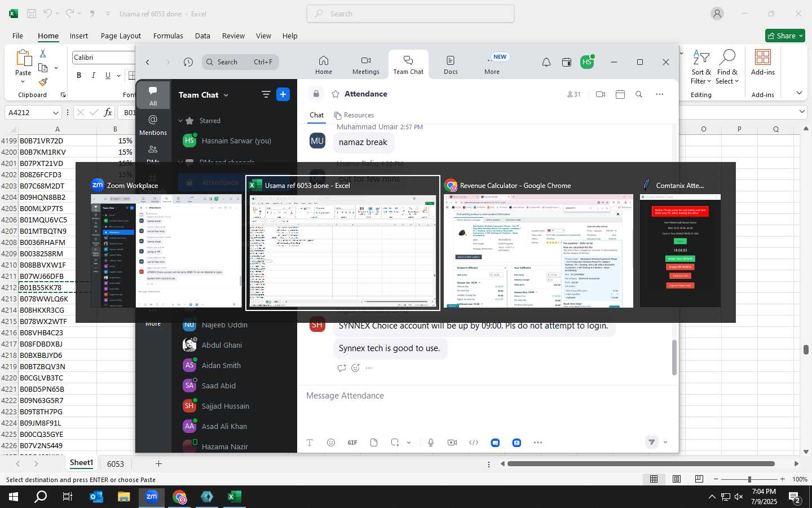Start a video meeting in Attendance channel

coord(601,94)
